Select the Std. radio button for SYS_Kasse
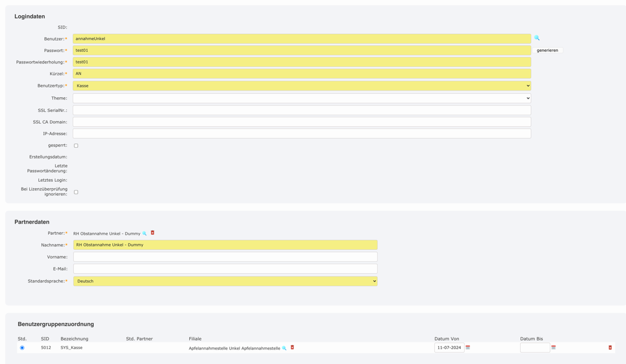This screenshot has width=626, height=364. click(22, 348)
